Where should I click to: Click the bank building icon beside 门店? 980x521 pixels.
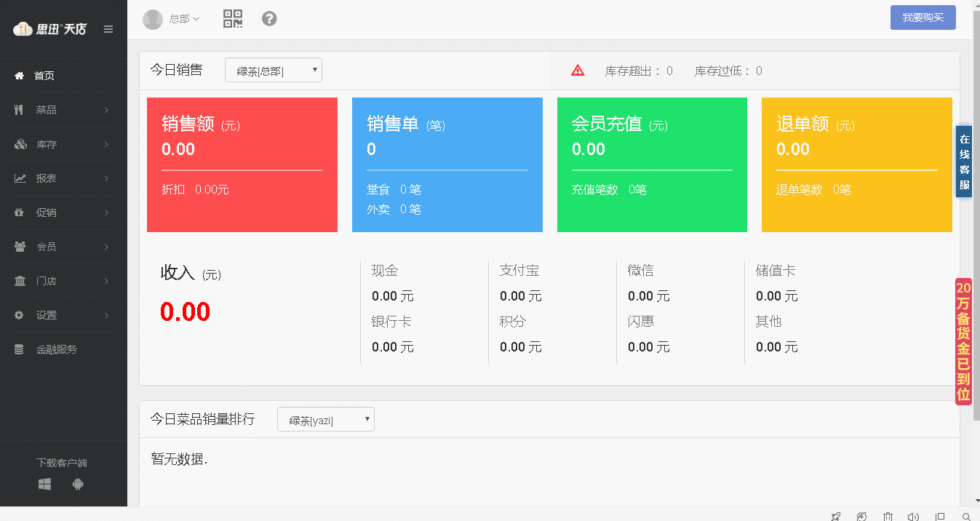point(20,281)
